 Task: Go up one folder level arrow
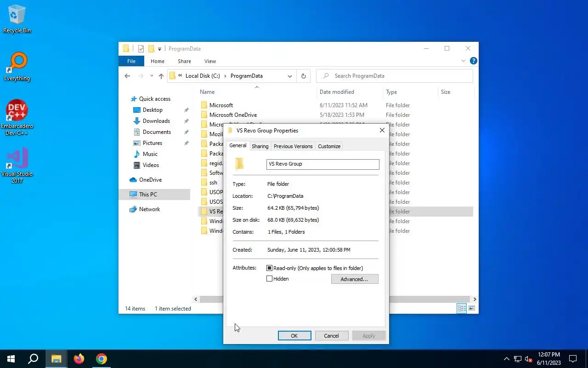coord(161,76)
